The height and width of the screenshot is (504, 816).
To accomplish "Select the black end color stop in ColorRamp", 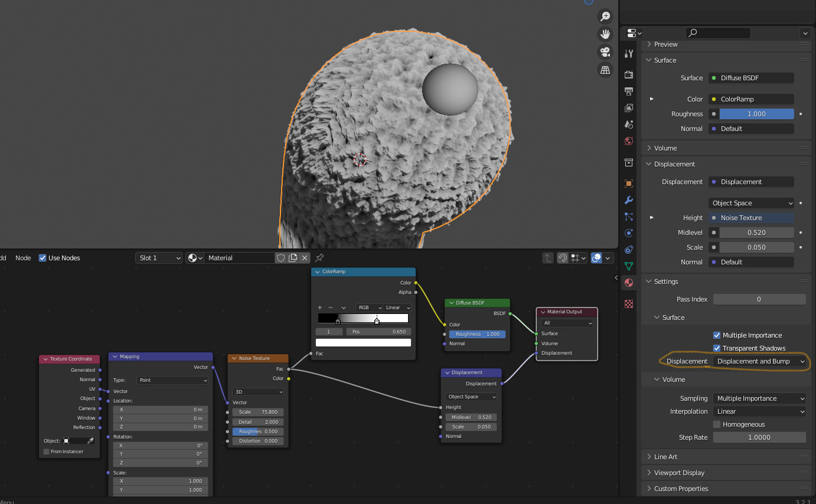I will click(338, 322).
